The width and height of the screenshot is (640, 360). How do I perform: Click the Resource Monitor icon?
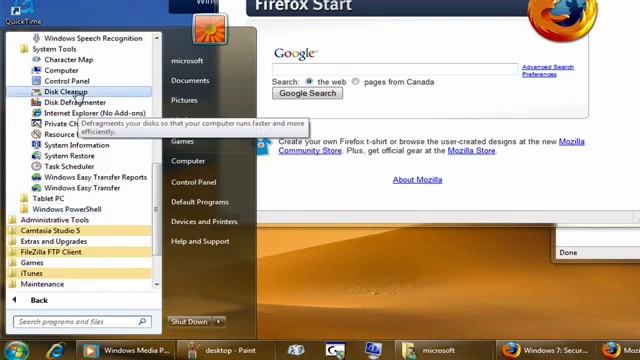pos(36,134)
